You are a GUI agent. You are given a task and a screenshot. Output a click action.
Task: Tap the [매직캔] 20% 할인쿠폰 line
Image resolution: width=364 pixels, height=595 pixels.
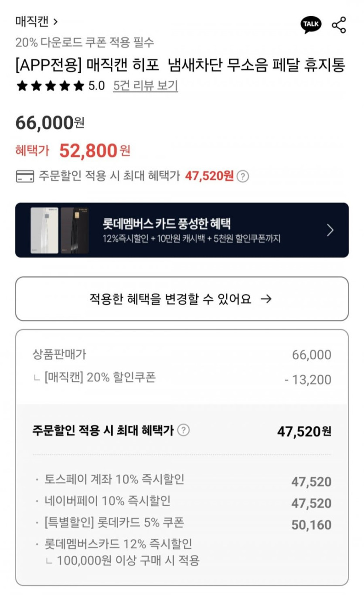tap(99, 377)
